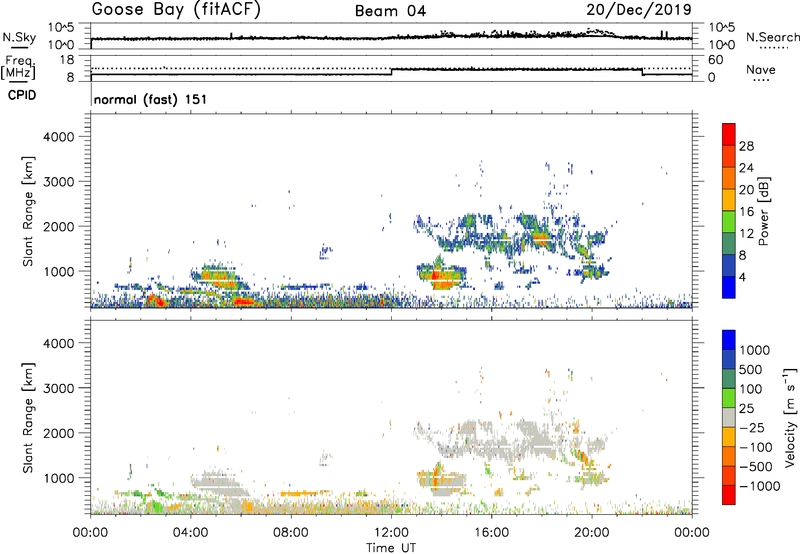Click the 12 value on power colorbar
The width and height of the screenshot is (800, 554).
tap(746, 234)
